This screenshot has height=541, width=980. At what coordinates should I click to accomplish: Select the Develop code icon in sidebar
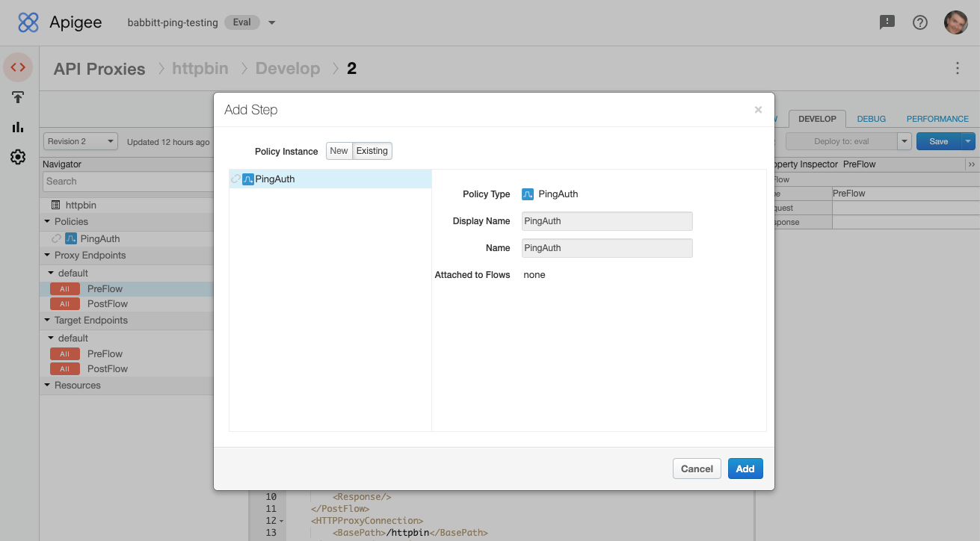tap(18, 67)
